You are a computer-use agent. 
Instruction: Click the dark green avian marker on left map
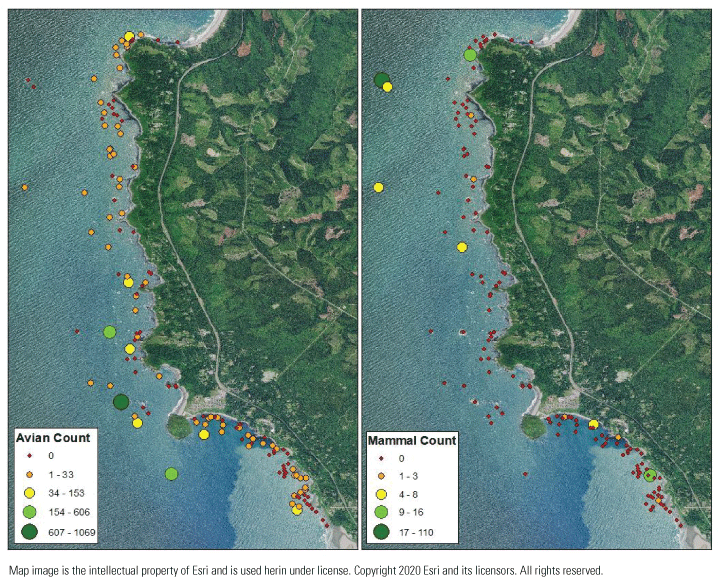point(121,402)
